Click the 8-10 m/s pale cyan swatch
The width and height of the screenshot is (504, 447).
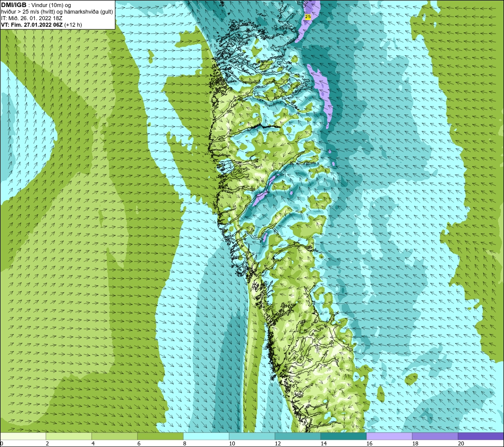click(x=206, y=436)
